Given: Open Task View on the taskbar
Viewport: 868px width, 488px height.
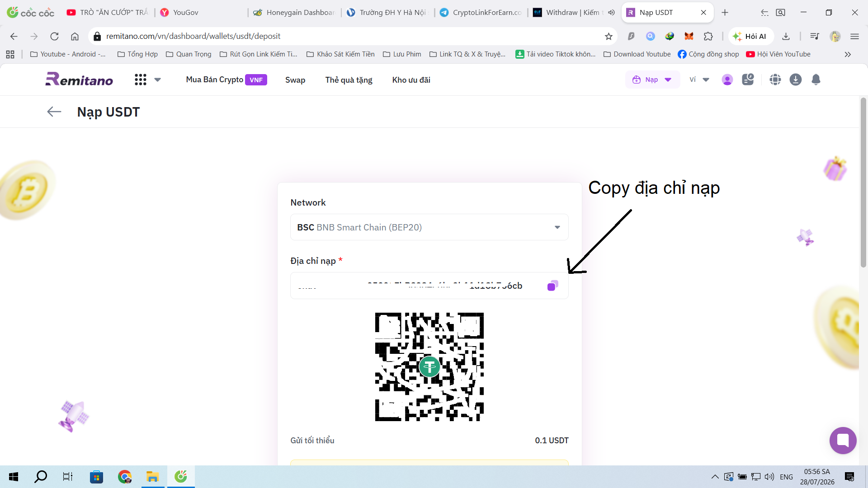Looking at the screenshot, I should (68, 477).
